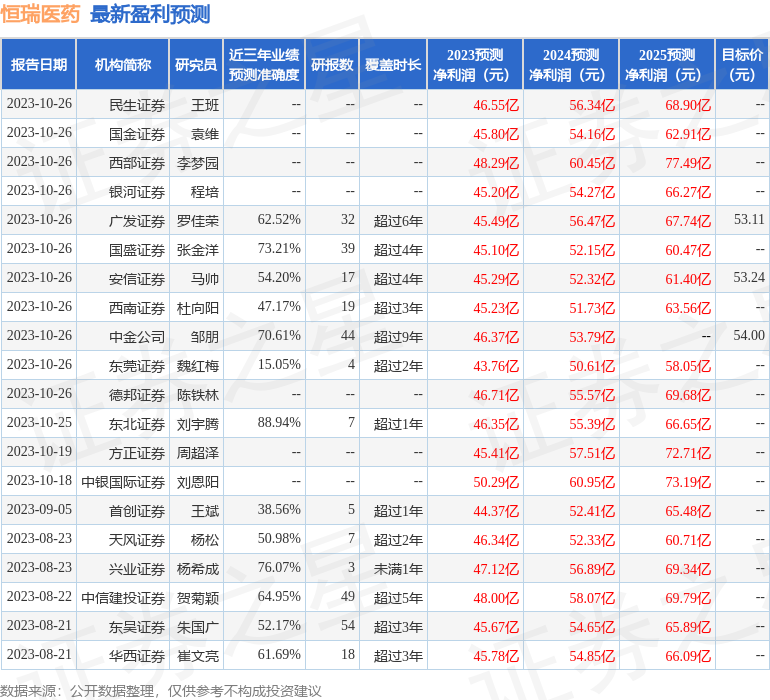Click researcher name 魏红梅
770x700 pixels.
pyautogui.click(x=198, y=366)
